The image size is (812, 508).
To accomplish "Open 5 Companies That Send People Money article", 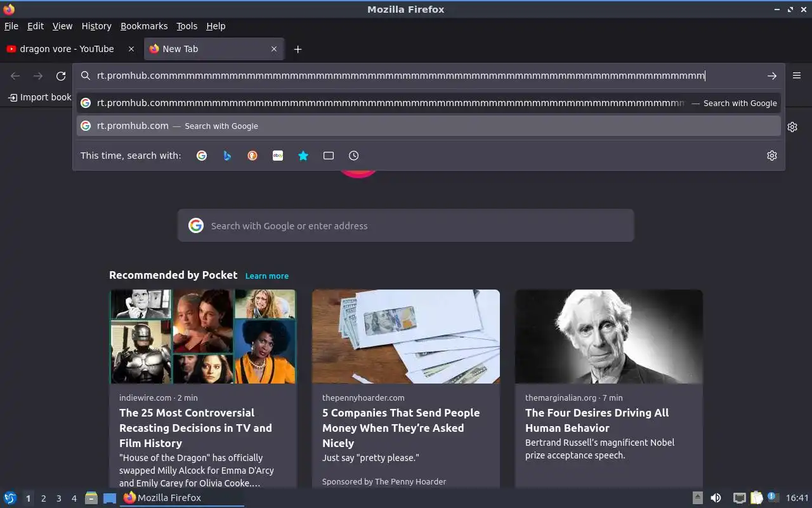I will click(401, 428).
